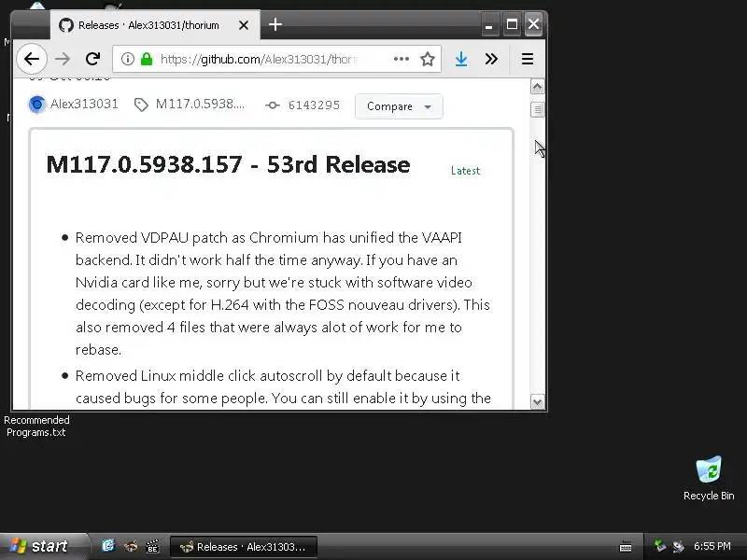Open the downloads panel arrow
Image resolution: width=747 pixels, height=560 pixels.
click(461, 59)
